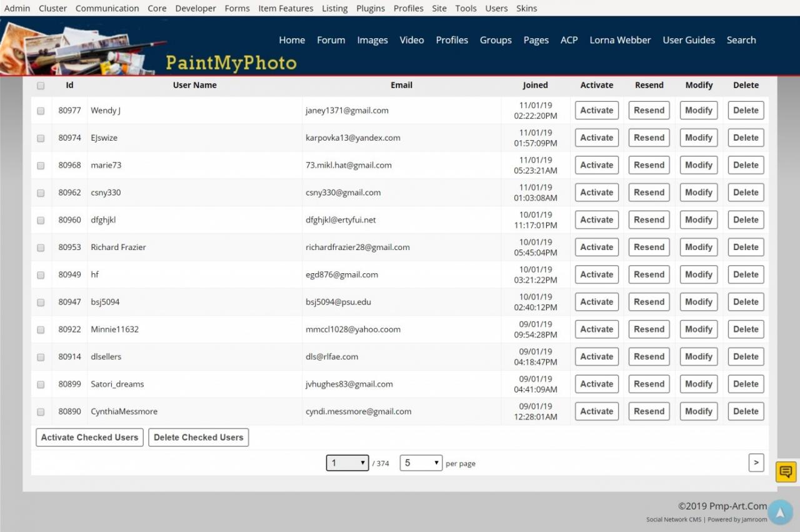Viewport: 800px width, 532px height.
Task: Delete the user Minnie11632
Action: (x=746, y=329)
